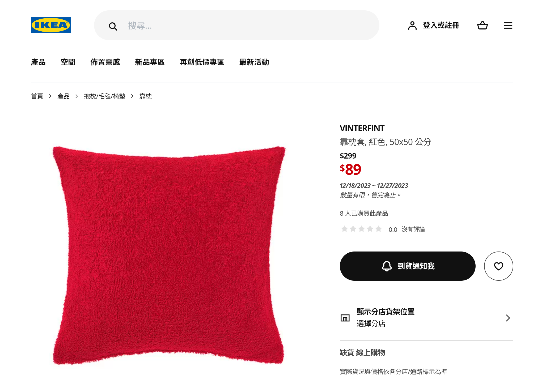Click the bell icon on notify button
Viewport: 542px width, 392px height.
387,266
